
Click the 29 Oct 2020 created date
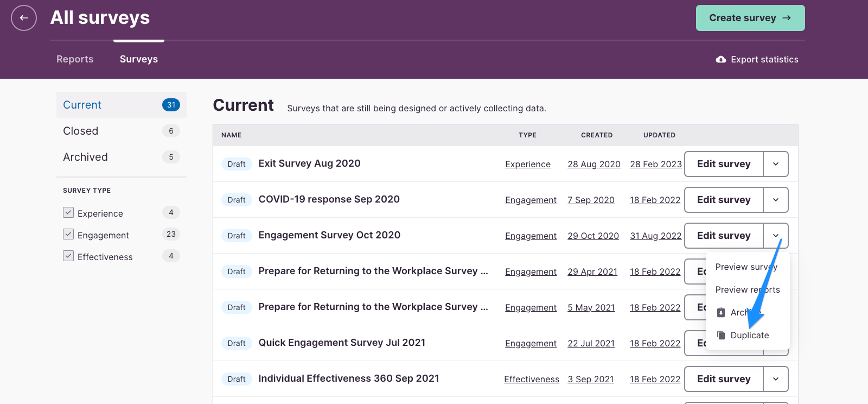tap(593, 236)
